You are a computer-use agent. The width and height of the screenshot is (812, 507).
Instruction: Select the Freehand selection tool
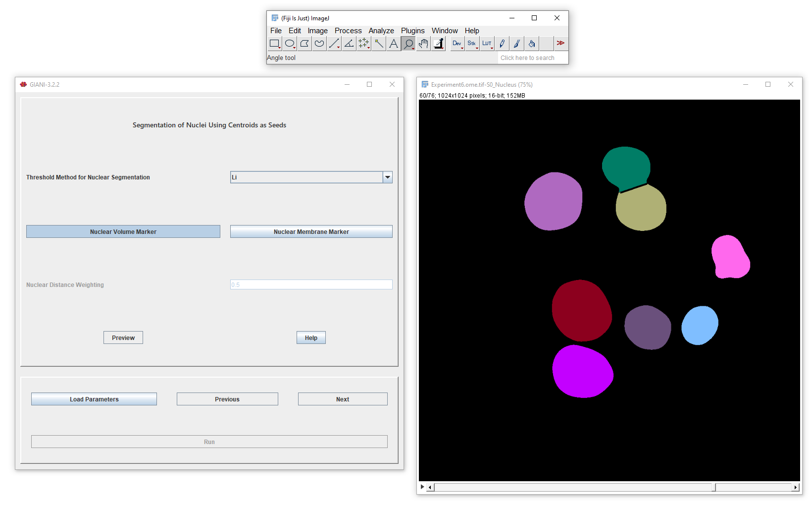click(x=319, y=44)
